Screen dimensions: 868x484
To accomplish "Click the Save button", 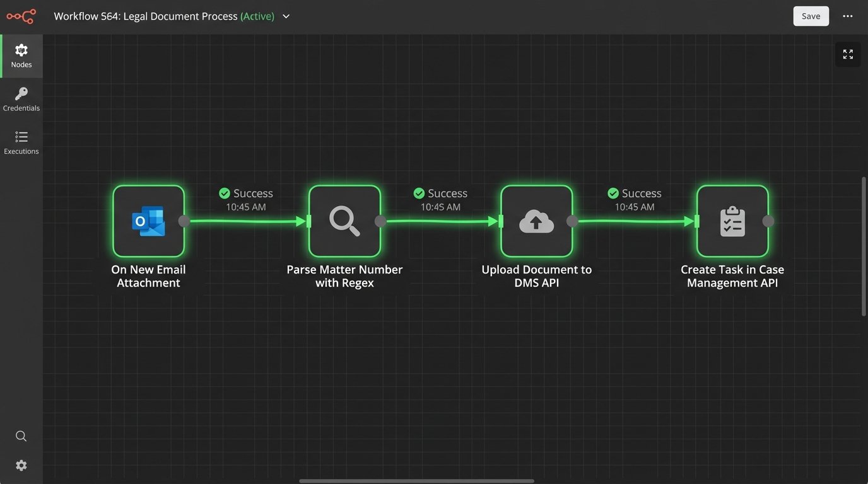I will [811, 16].
